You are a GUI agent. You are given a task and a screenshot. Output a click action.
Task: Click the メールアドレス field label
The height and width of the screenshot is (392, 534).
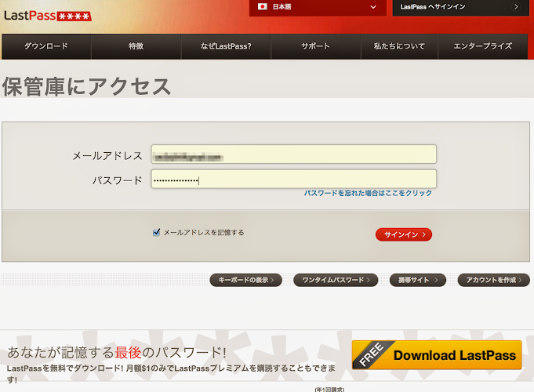pos(107,156)
